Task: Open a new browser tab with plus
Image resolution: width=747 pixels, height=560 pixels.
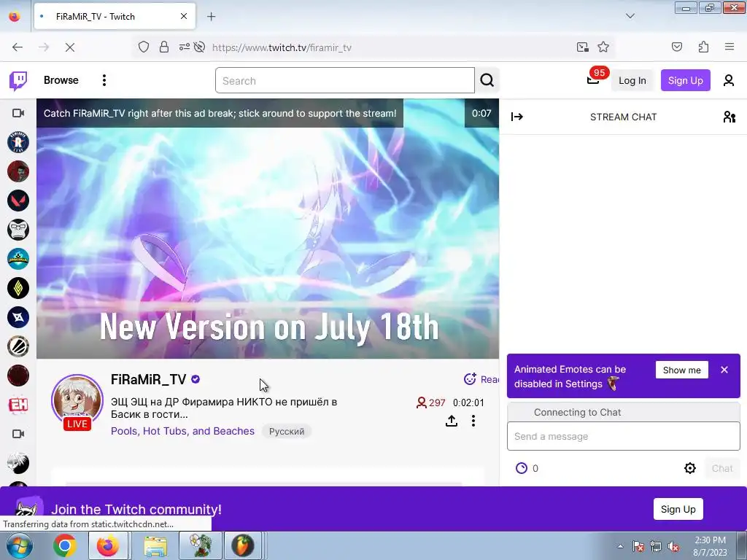Action: tap(211, 17)
